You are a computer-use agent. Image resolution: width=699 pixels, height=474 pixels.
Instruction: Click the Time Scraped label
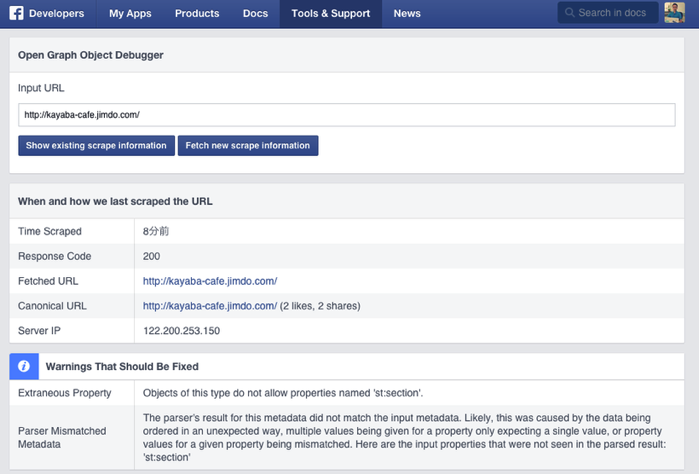tap(50, 231)
